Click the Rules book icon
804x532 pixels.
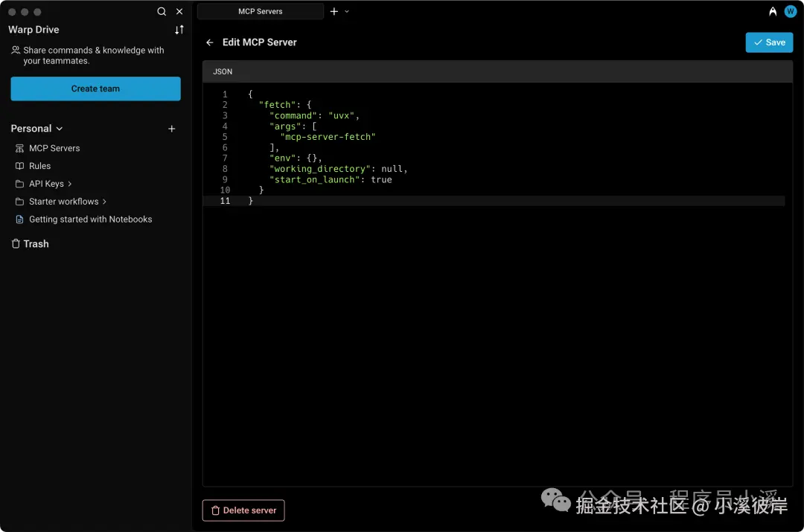coord(19,166)
